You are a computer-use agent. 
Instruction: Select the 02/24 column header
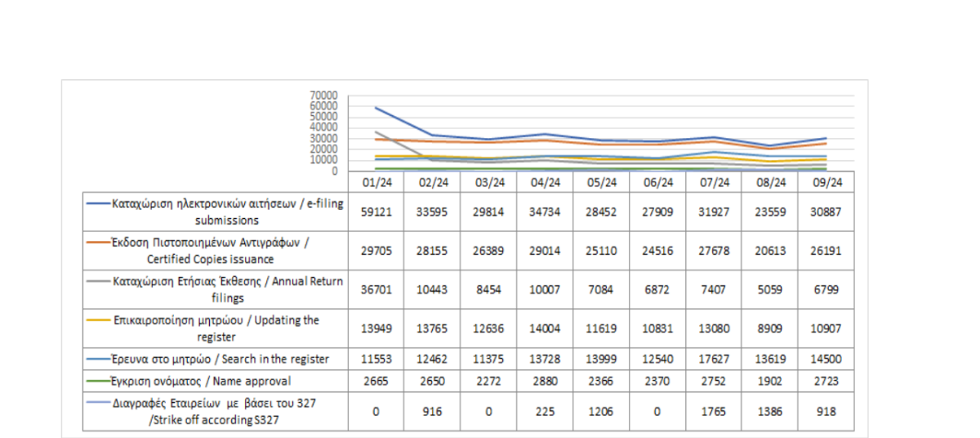(432, 182)
